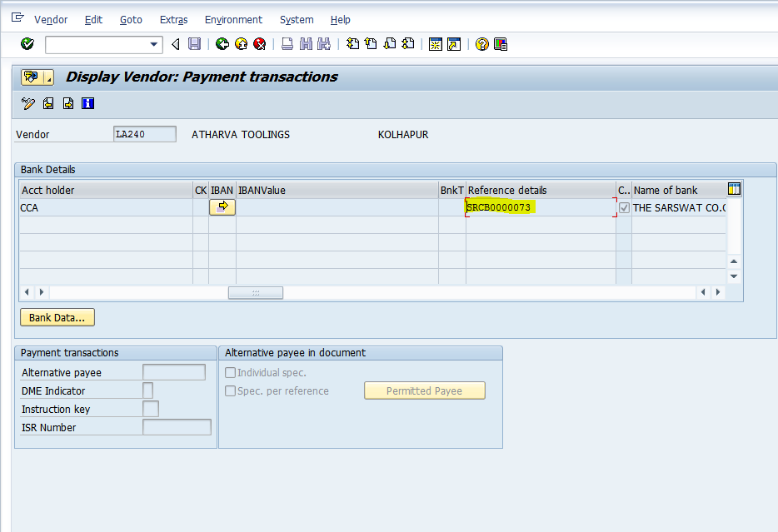Click the Bank Data... button

57,317
